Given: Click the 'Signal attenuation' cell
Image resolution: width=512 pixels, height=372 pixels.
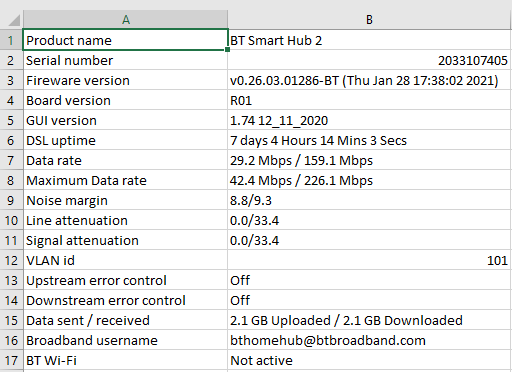Looking at the screenshot, I should pos(125,240).
